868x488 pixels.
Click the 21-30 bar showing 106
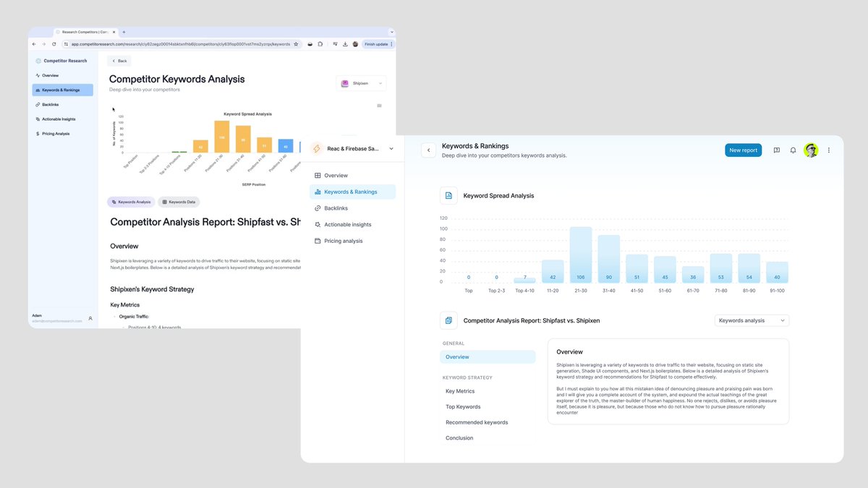coord(581,254)
